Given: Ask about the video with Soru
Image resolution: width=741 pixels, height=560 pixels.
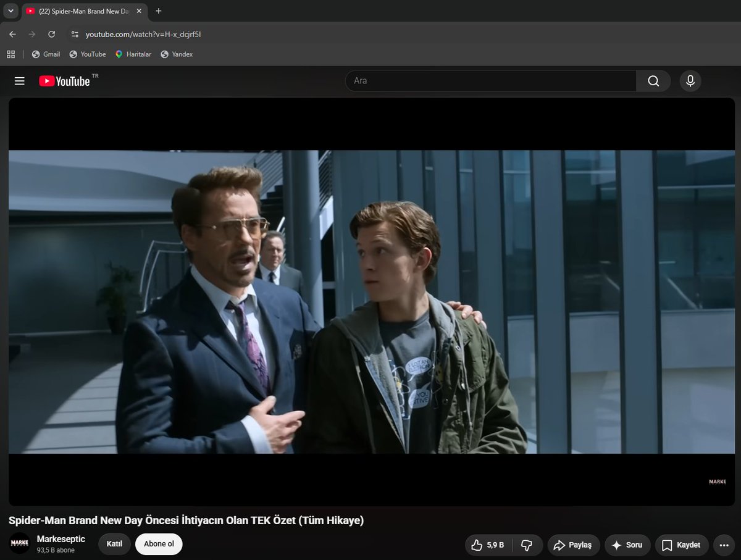Looking at the screenshot, I should 627,545.
